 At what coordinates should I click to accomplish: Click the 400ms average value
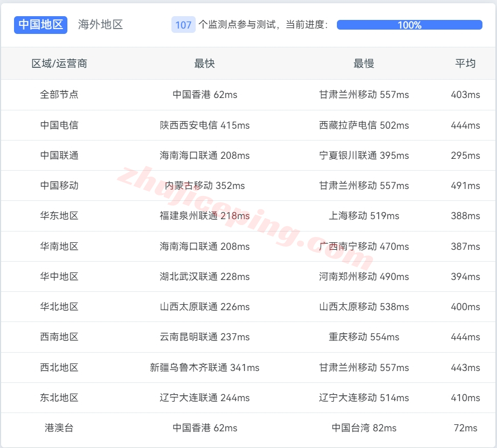465,306
